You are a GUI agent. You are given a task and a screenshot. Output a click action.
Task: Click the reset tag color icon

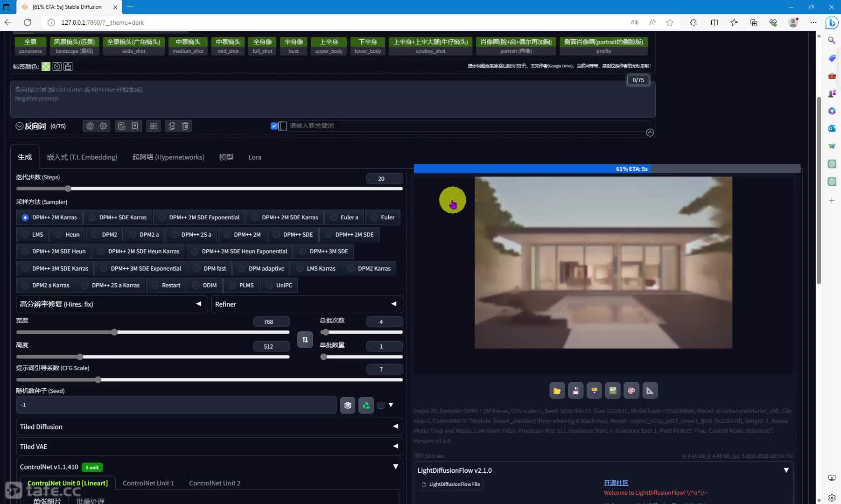(x=57, y=67)
